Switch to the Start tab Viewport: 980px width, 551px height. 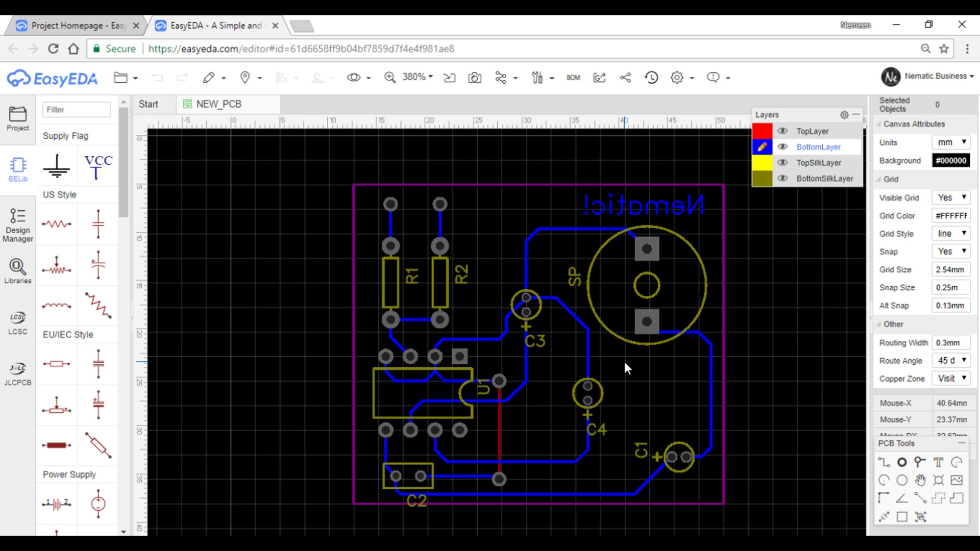coord(149,104)
